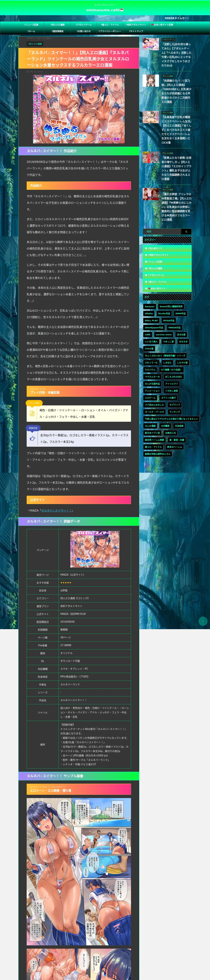Click the FANZA（旧DMM.R18） value in 公式サイト row
The height and width of the screenshot is (980, 210).
pyautogui.click(x=73, y=614)
